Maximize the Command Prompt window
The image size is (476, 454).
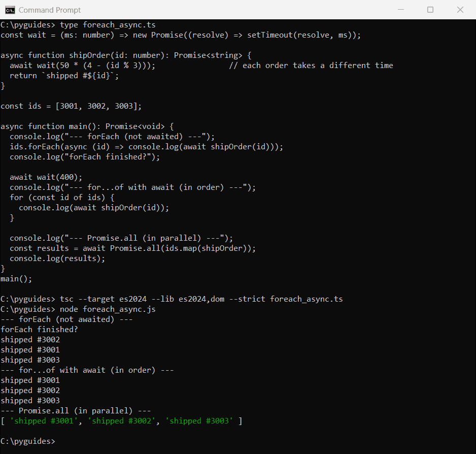(x=430, y=10)
